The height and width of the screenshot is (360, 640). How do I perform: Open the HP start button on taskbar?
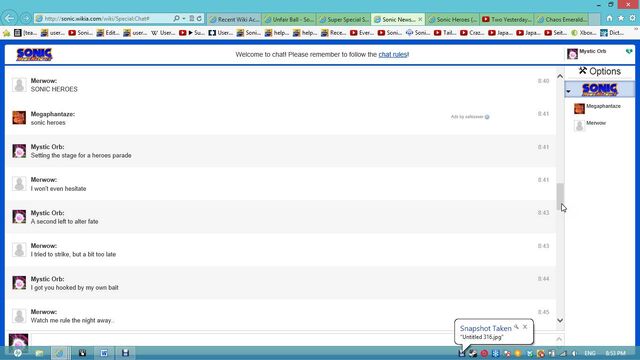[18, 353]
